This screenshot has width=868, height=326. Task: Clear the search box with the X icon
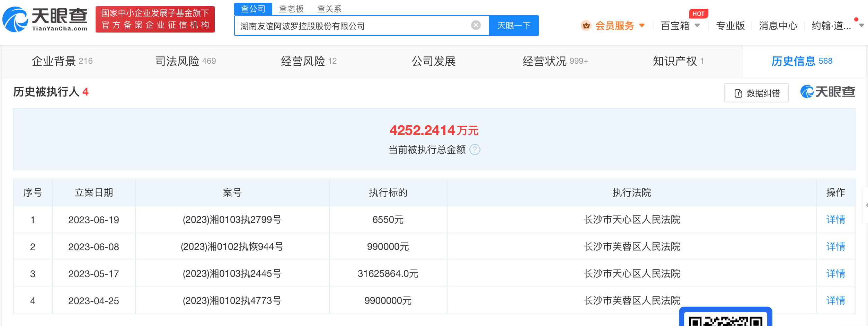(476, 25)
